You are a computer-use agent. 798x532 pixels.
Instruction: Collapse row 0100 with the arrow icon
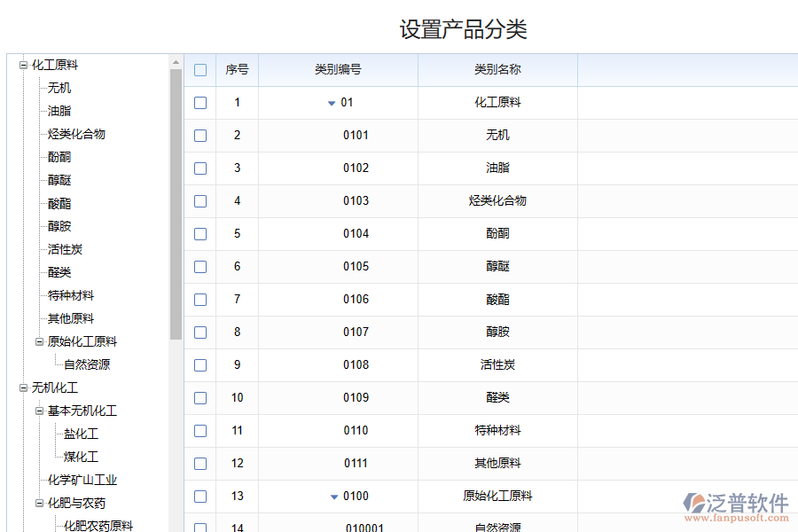pos(334,497)
